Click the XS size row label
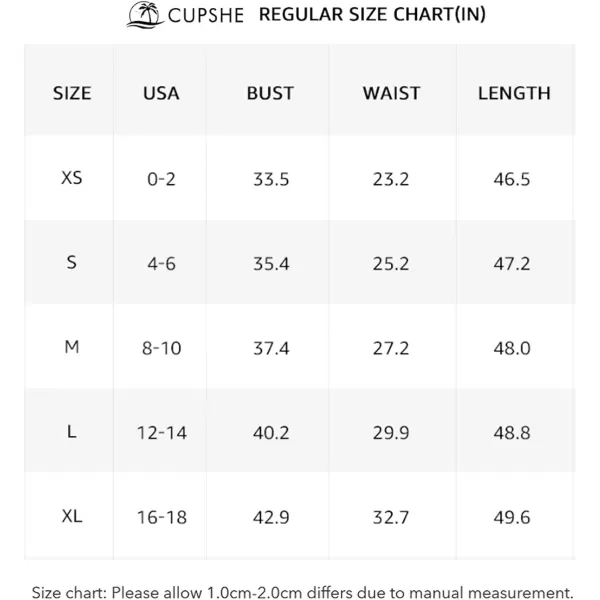Viewport: 600px width, 600px height. click(72, 178)
